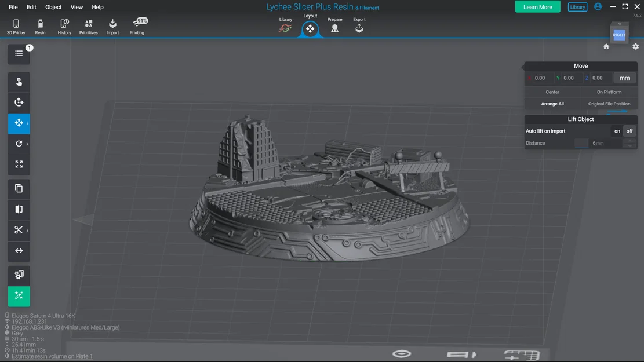
Task: Click the 25.41mm height text
Action: point(24,345)
